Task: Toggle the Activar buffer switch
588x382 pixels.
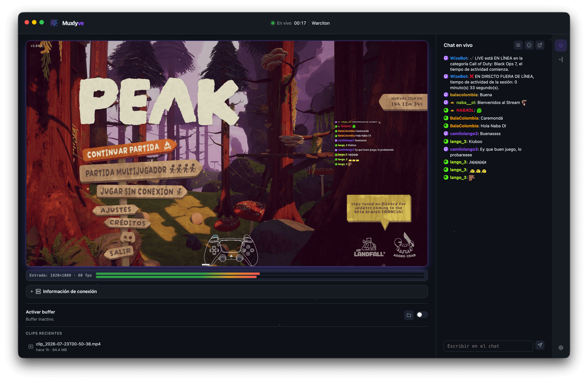Action: [422, 315]
